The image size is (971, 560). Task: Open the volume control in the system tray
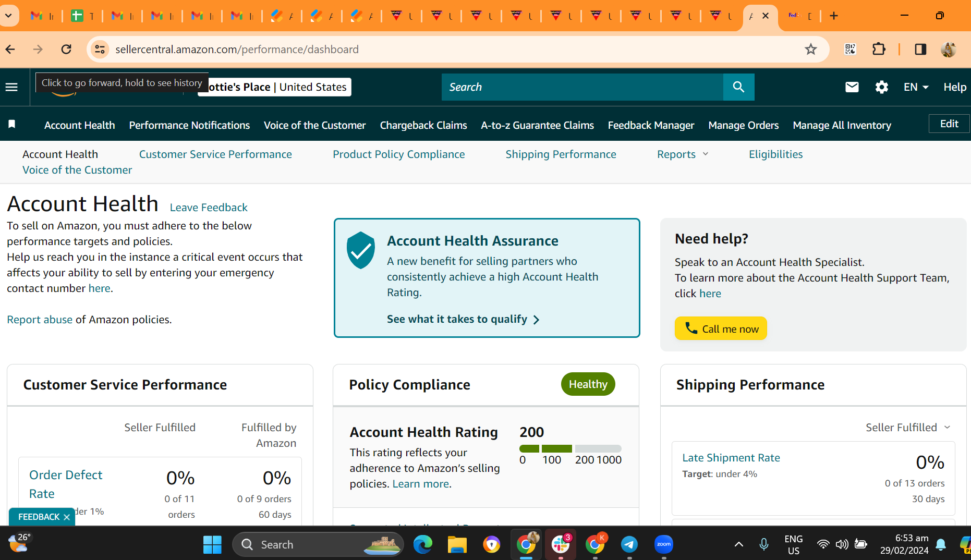(x=842, y=545)
